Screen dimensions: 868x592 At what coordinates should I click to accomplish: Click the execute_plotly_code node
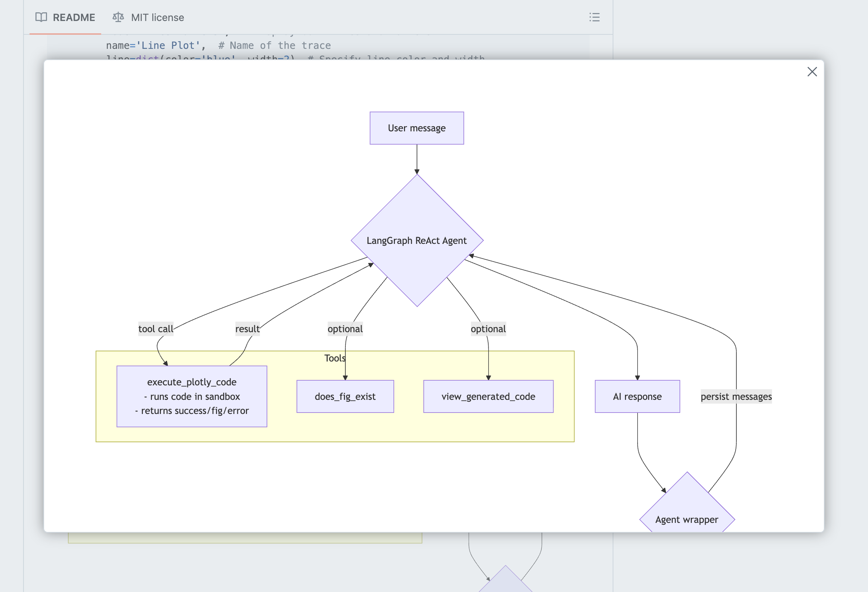(192, 396)
